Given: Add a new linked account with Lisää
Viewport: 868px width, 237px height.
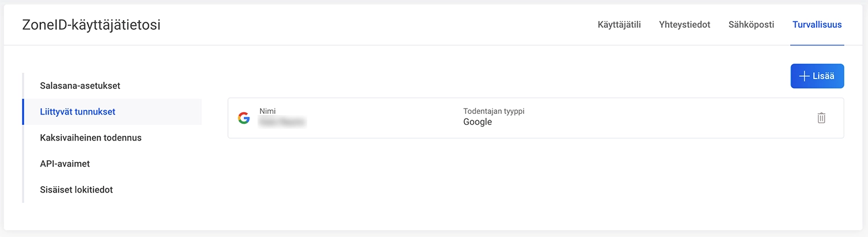Looking at the screenshot, I should pos(817,76).
